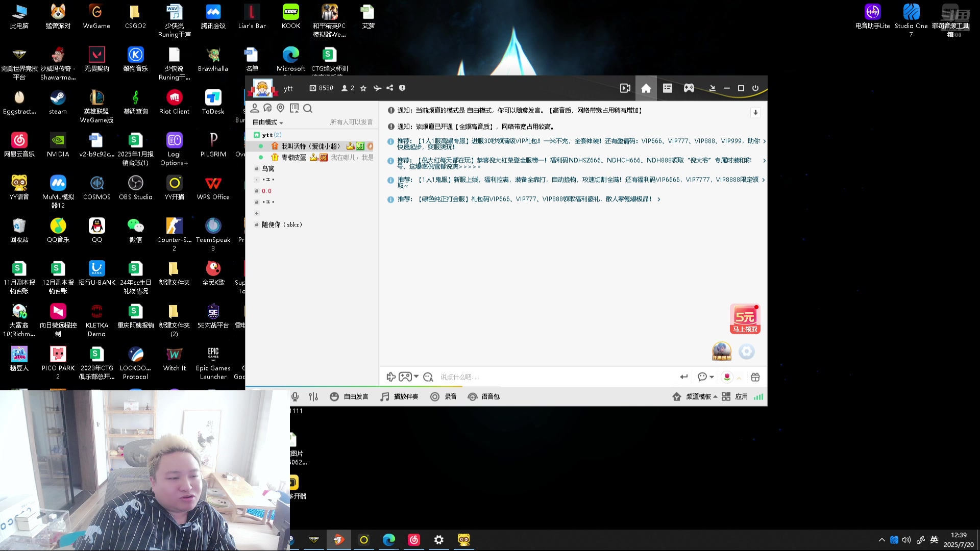Screen dimensions: 980x551
Task: Expand the chat bubble dropdown in input bar
Action: 712,377
